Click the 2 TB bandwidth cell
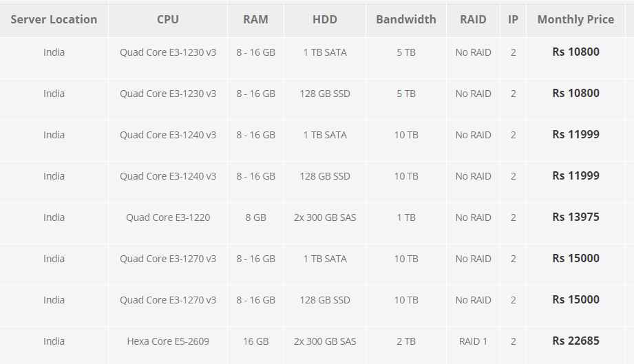Viewport: 634px width, 364px height. tap(406, 341)
